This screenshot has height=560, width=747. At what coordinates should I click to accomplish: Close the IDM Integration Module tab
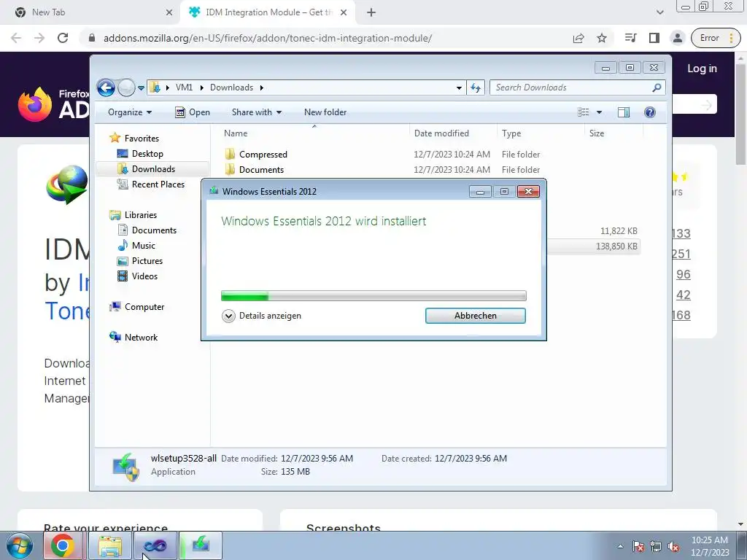[344, 12]
